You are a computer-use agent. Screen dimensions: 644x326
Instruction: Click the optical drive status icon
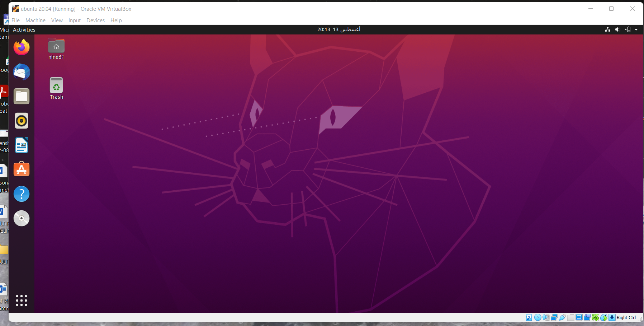pyautogui.click(x=538, y=317)
